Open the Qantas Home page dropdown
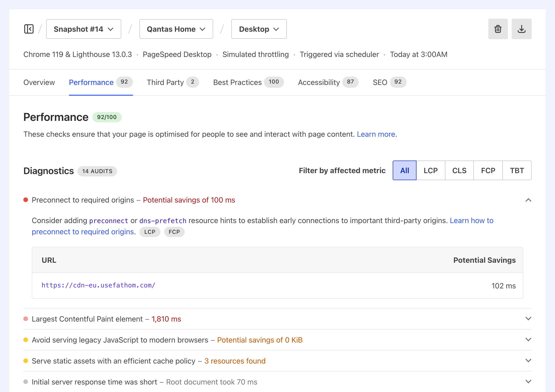555x392 pixels. [176, 29]
